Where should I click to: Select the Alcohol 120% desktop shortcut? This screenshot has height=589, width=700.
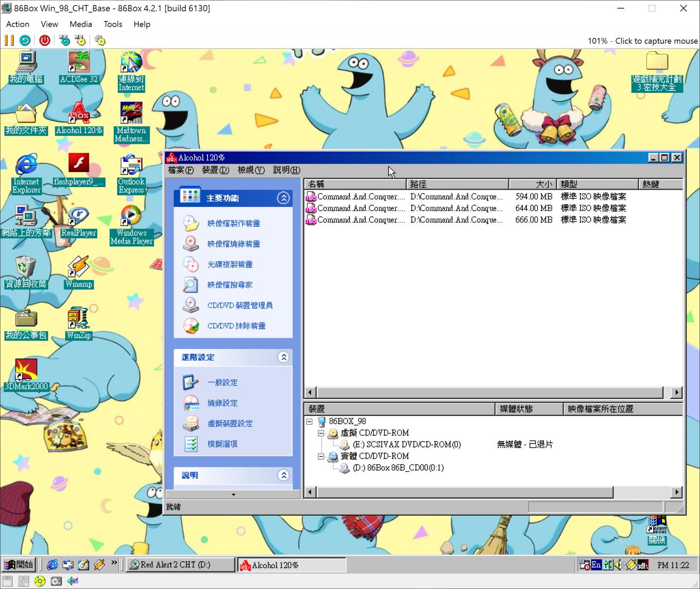coord(79,118)
